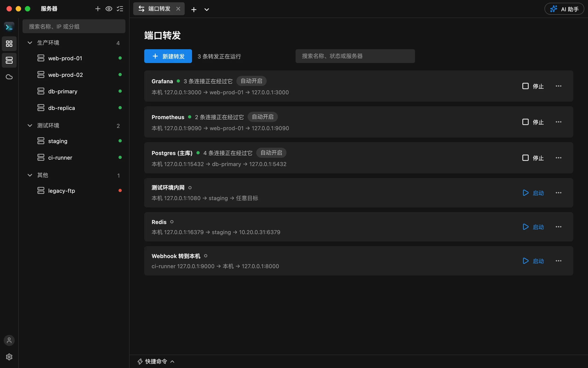The height and width of the screenshot is (368, 588).
Task: Select web-prod-02 server
Action: point(74,75)
